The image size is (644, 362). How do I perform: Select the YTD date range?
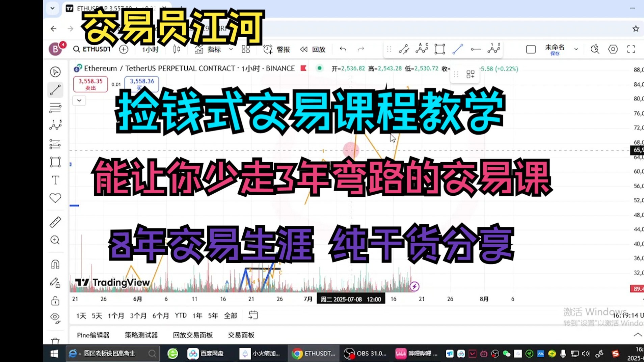point(181,315)
